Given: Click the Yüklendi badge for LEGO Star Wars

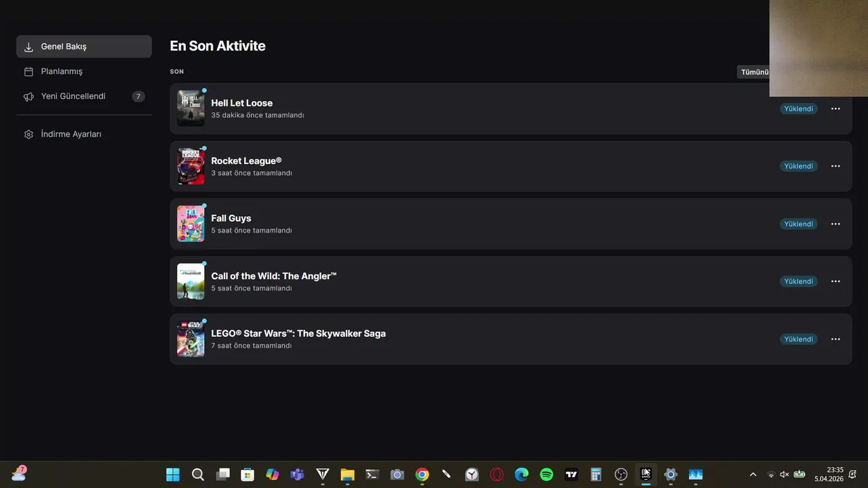Looking at the screenshot, I should click(x=798, y=339).
